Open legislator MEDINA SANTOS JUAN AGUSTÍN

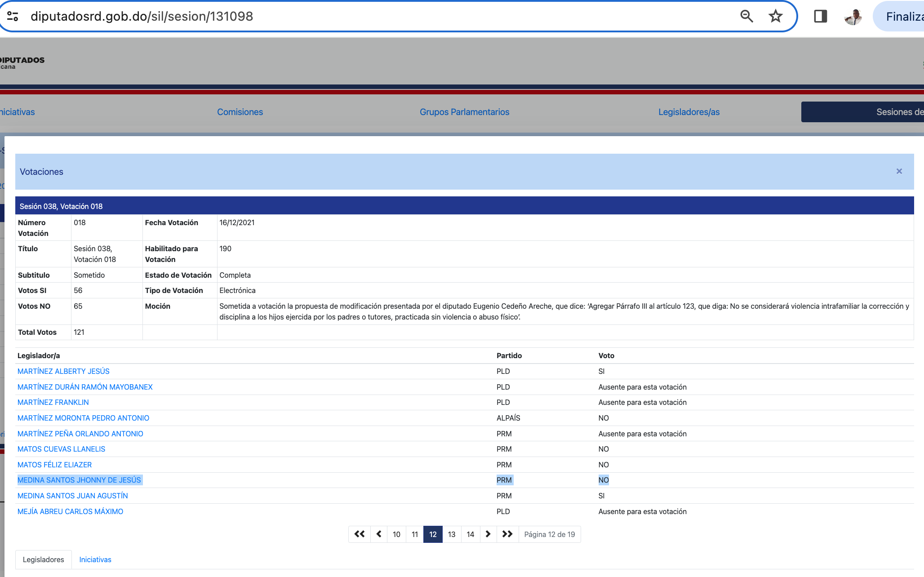pos(72,496)
